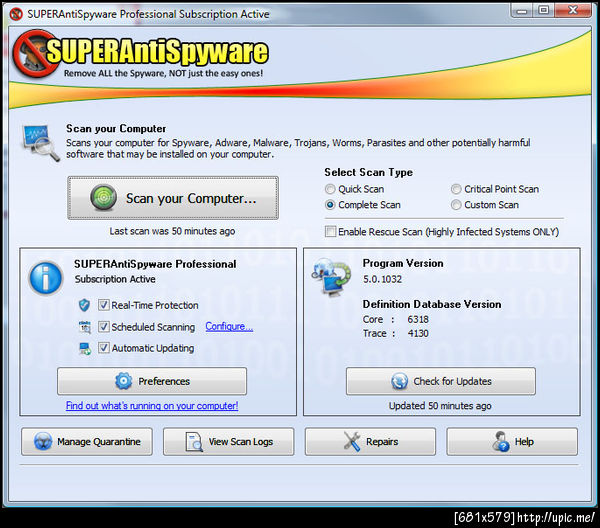Image resolution: width=600 pixels, height=528 pixels.
Task: Select the Quick Scan option
Action: [x=354, y=189]
